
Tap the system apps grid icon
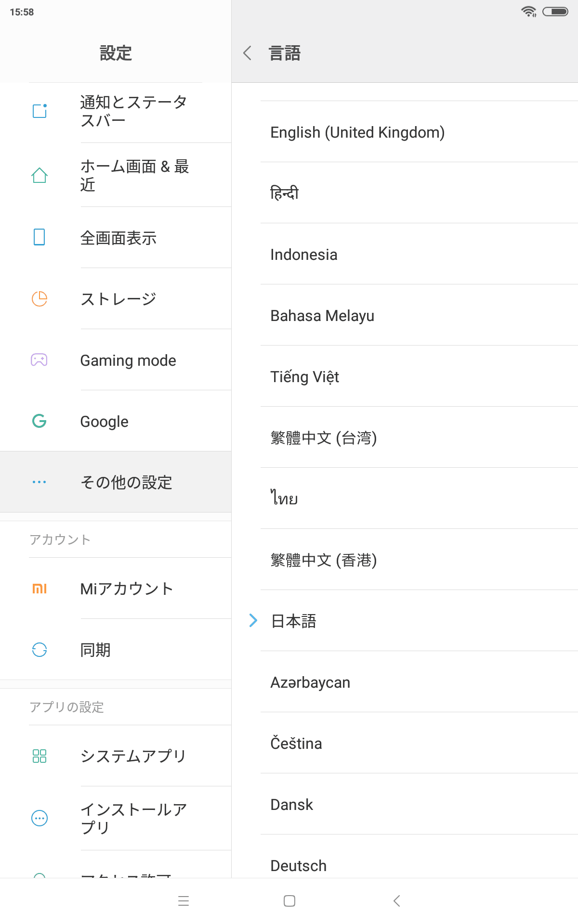pyautogui.click(x=39, y=756)
